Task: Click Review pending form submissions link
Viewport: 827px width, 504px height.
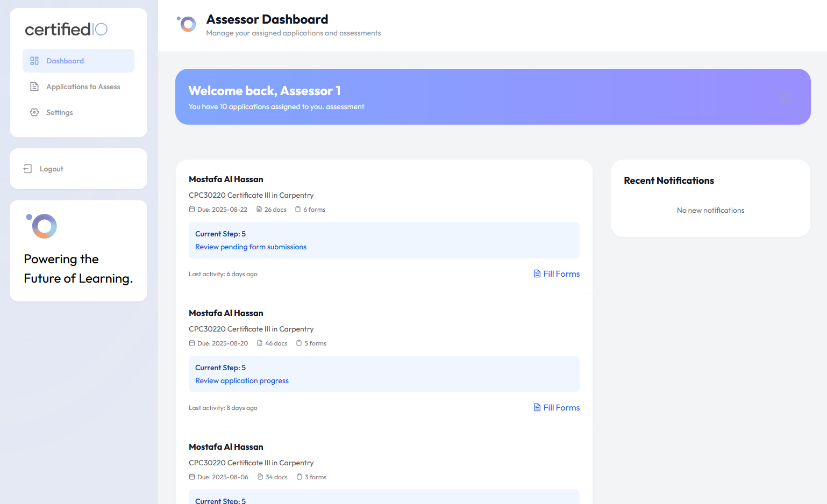Action: [251, 247]
